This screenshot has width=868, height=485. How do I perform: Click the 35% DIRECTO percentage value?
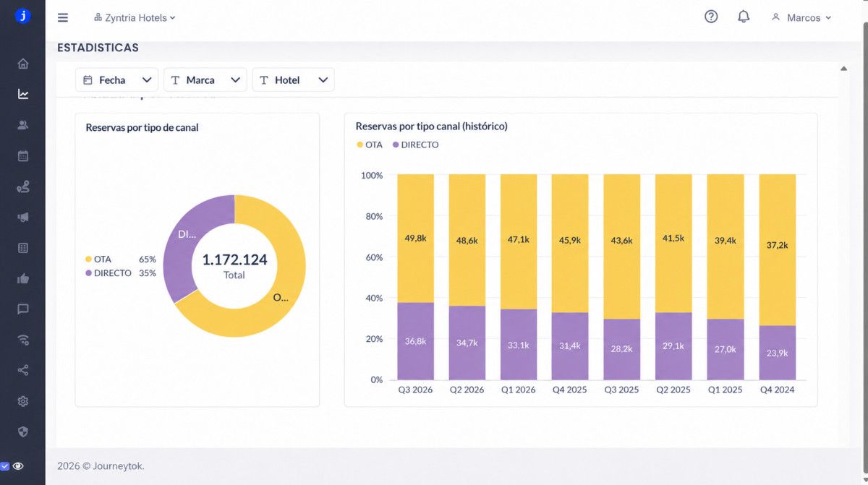(x=148, y=273)
